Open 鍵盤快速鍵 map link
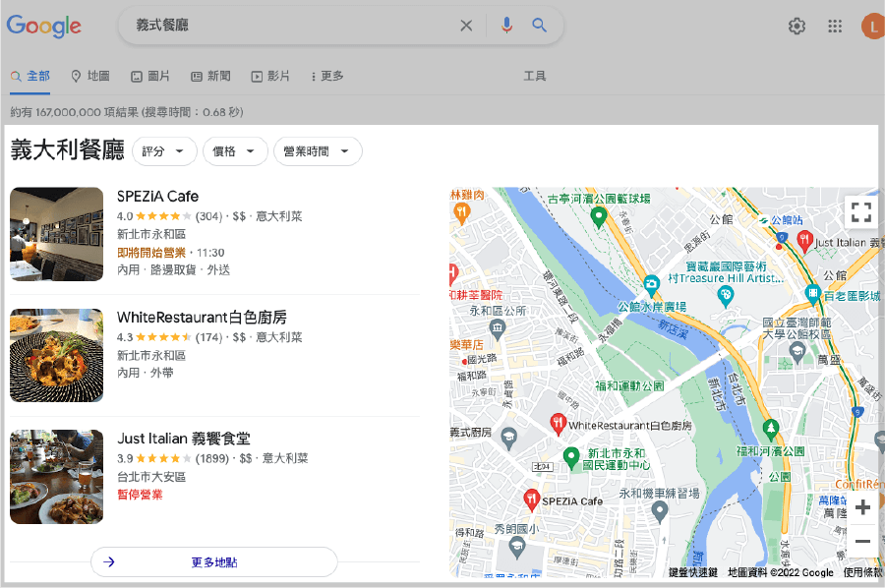885x588 pixels. click(692, 572)
